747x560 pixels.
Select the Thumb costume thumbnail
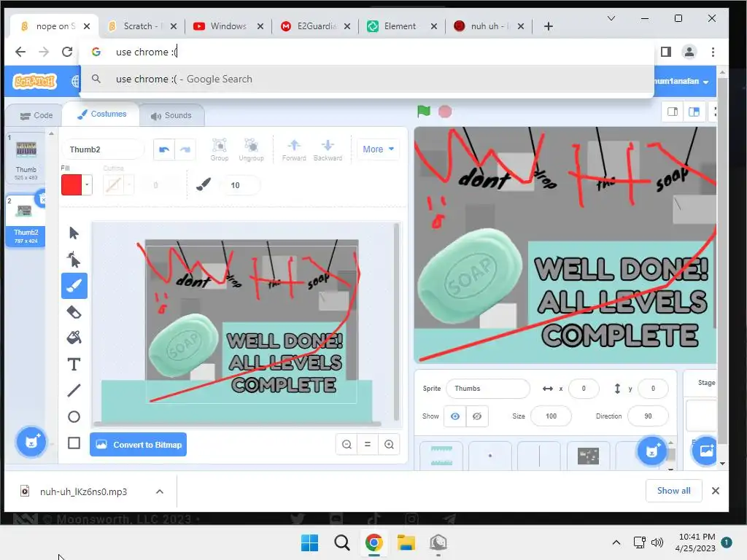pyautogui.click(x=26, y=157)
